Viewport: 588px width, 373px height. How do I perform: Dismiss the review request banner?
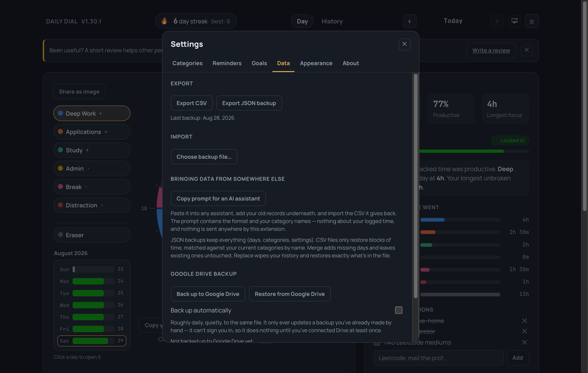526,50
